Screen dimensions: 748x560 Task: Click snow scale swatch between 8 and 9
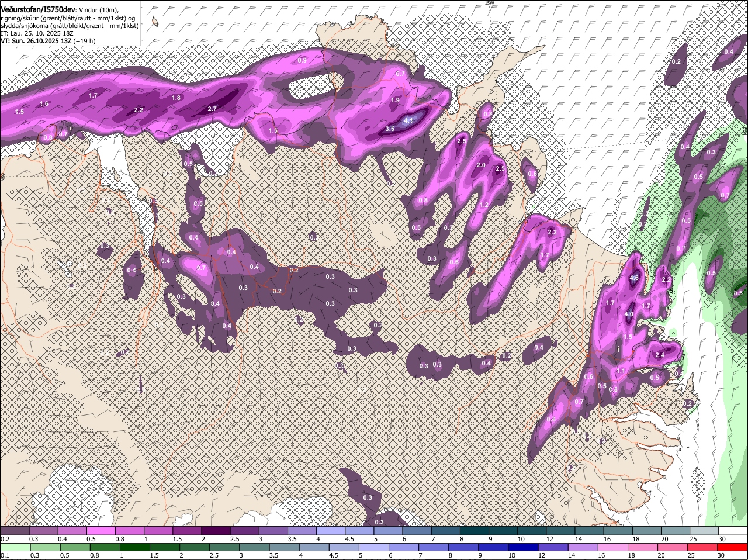474,530
